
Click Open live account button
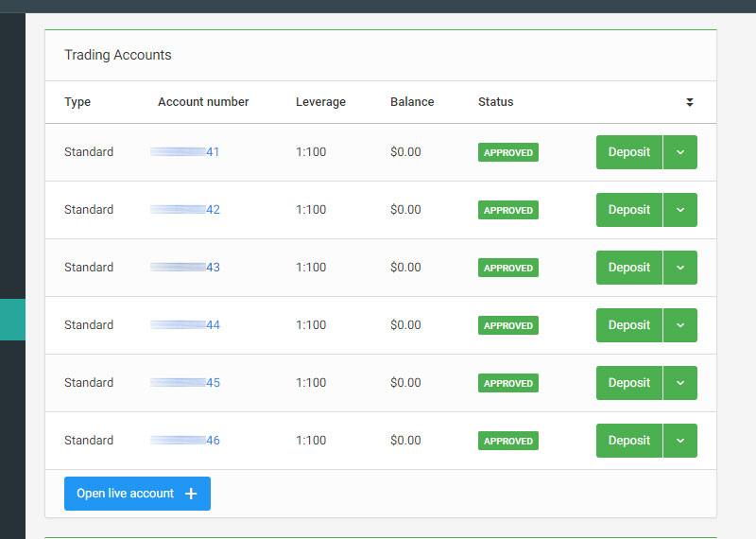click(x=137, y=494)
